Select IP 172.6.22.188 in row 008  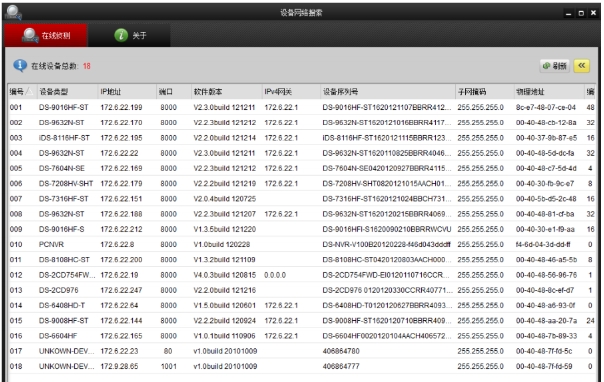121,214
